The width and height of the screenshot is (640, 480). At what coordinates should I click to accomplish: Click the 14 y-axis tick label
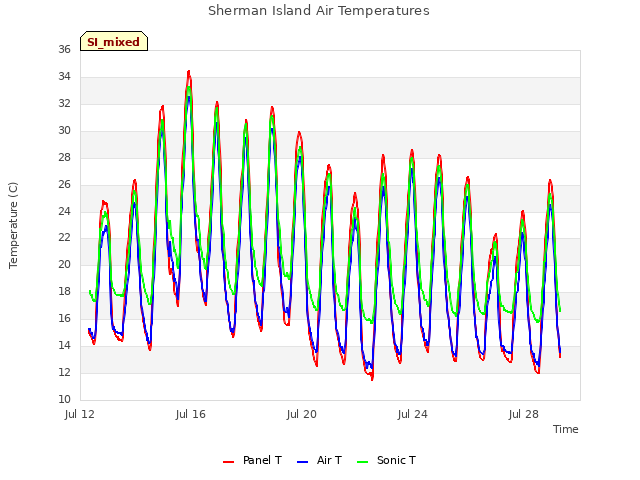[64, 345]
